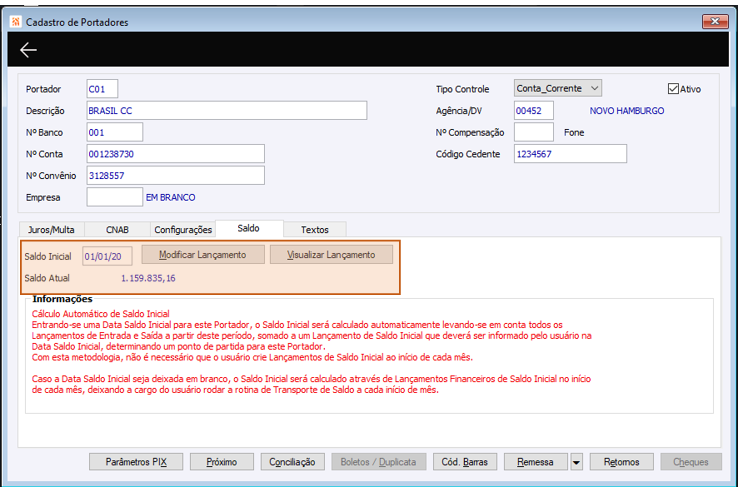The image size is (746, 488).
Task: Click the red heading Cálculo Automático de Saldo Inicial
Action: tap(100, 314)
